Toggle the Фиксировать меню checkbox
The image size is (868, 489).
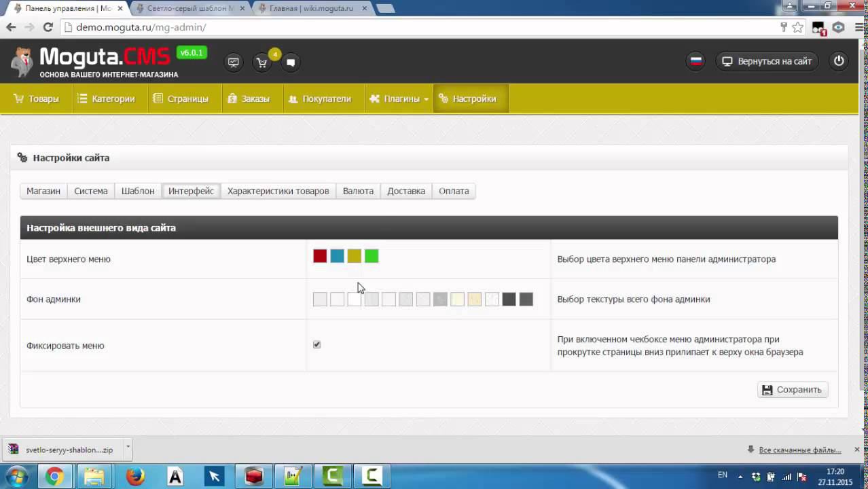(x=317, y=344)
